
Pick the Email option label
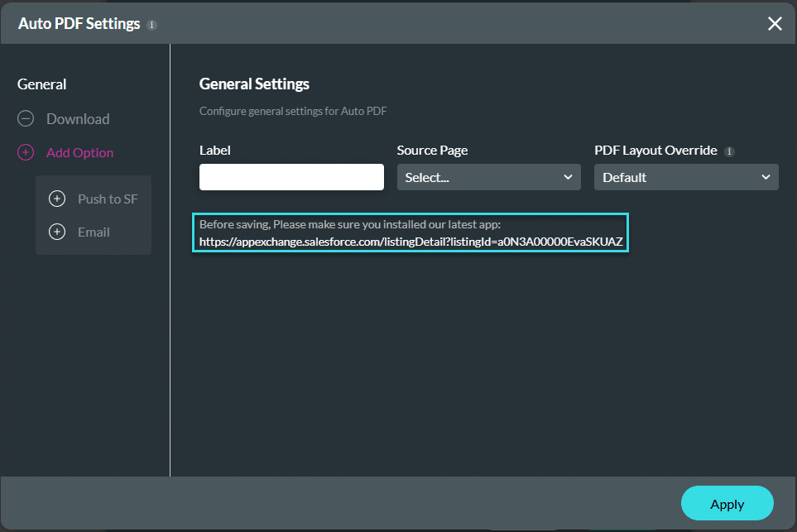[94, 232]
